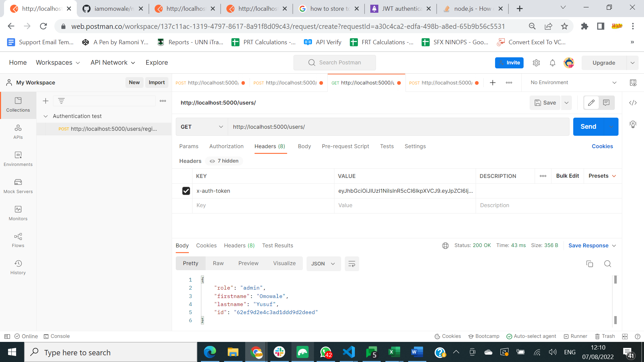Open the Monitors panel

pyautogui.click(x=18, y=213)
